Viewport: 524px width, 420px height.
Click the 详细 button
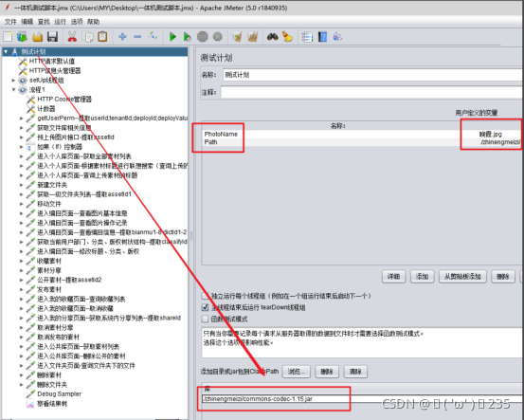tap(393, 277)
